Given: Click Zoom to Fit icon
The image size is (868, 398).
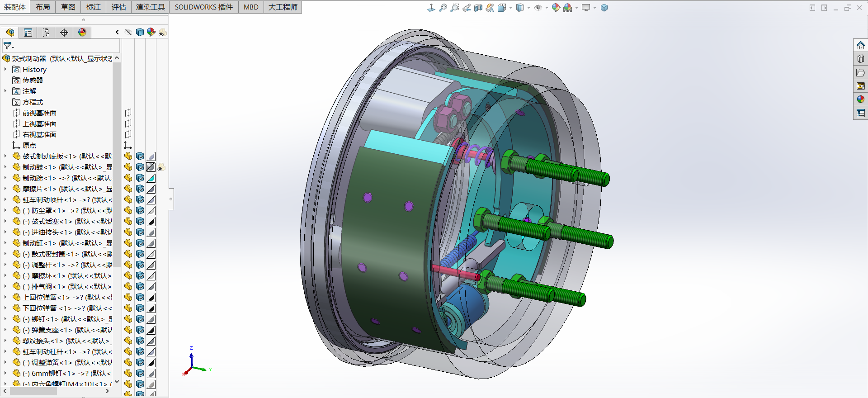Looking at the screenshot, I should (x=443, y=8).
